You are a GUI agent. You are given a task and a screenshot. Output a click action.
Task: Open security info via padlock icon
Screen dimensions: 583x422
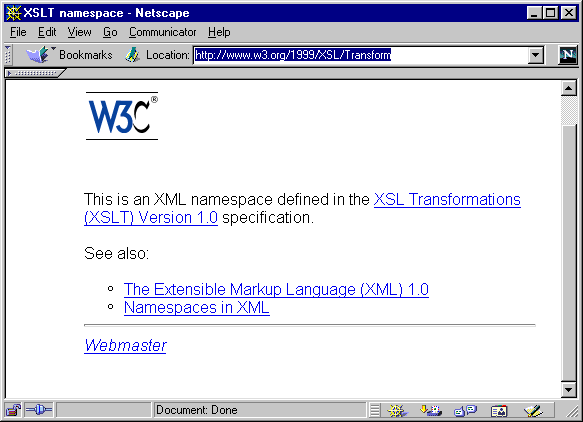[x=13, y=410]
